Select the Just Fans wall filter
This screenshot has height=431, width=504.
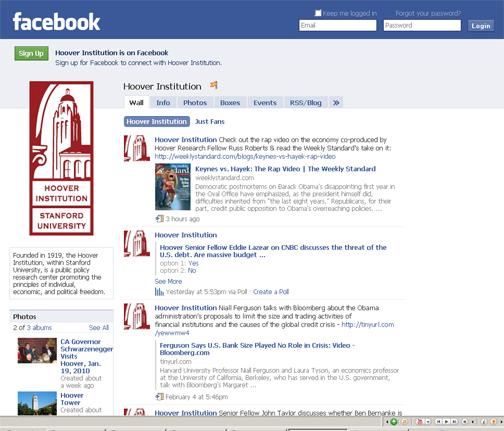[x=210, y=122]
